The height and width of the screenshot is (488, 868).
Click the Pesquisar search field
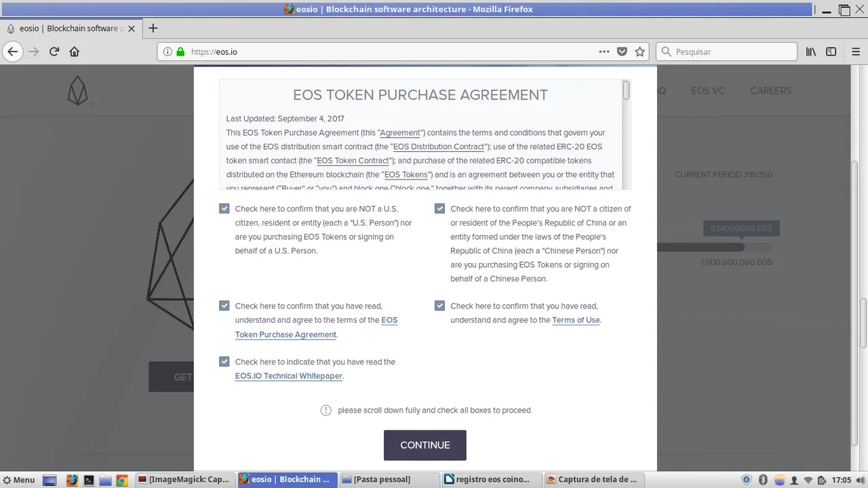coord(726,52)
